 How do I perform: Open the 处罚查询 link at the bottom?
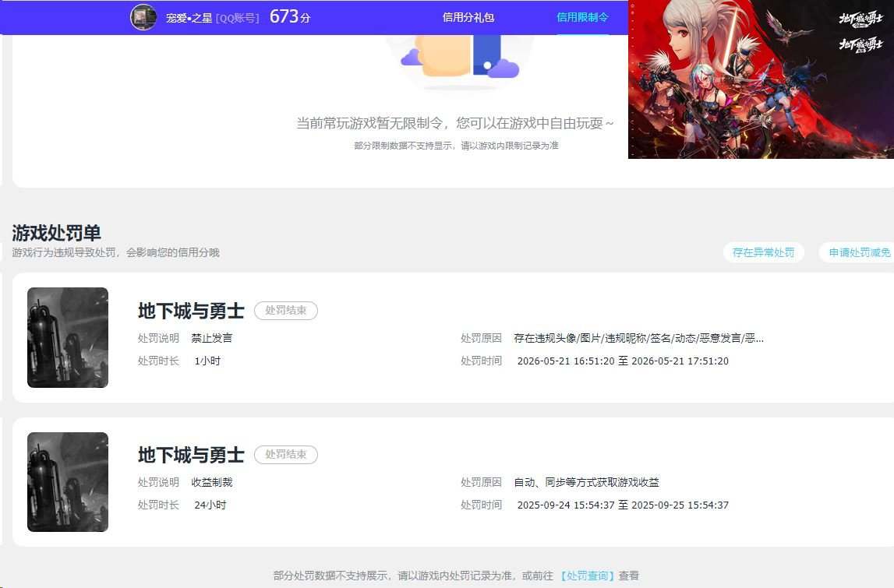coord(587,576)
